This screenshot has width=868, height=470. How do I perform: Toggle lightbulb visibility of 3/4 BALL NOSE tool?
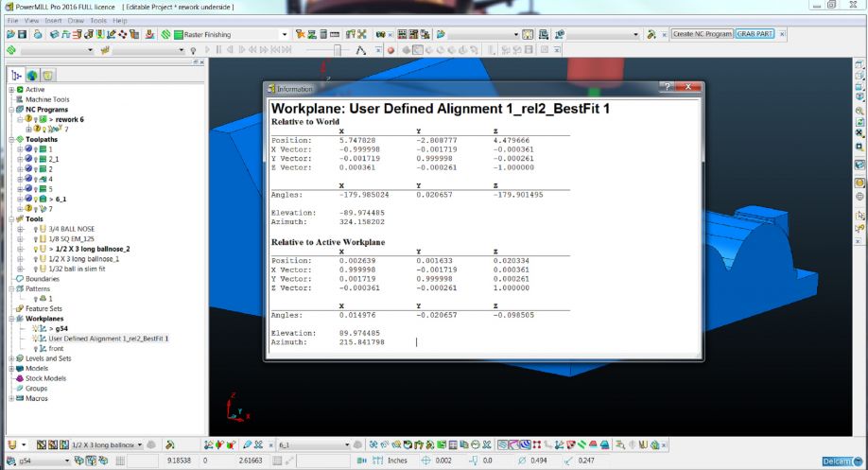click(x=35, y=229)
